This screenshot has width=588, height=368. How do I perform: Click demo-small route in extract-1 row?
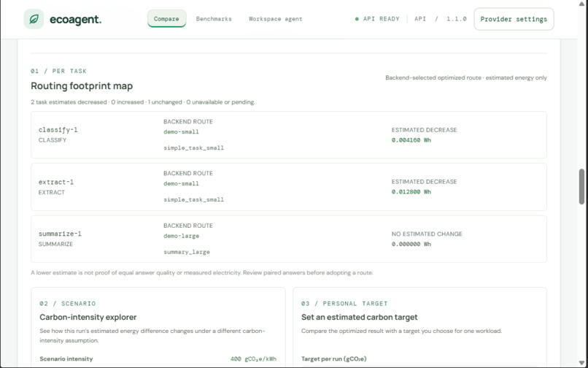point(181,183)
